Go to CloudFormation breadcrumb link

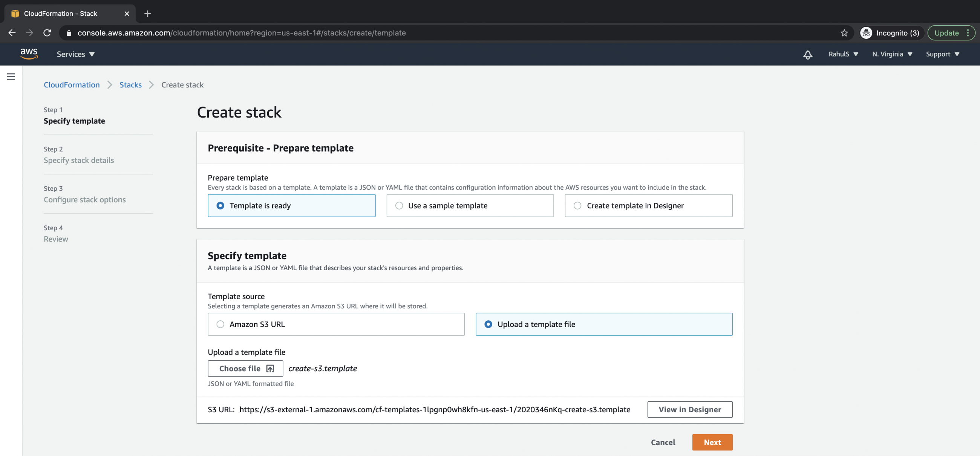pos(72,85)
